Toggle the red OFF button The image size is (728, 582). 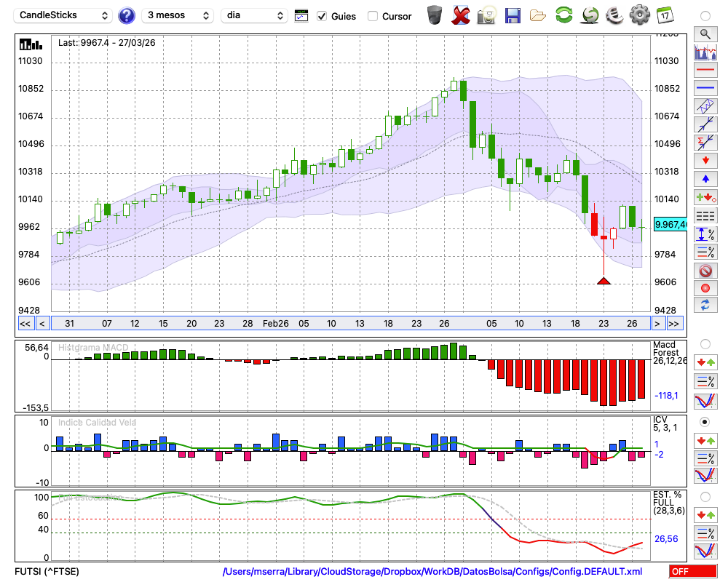coord(693,571)
